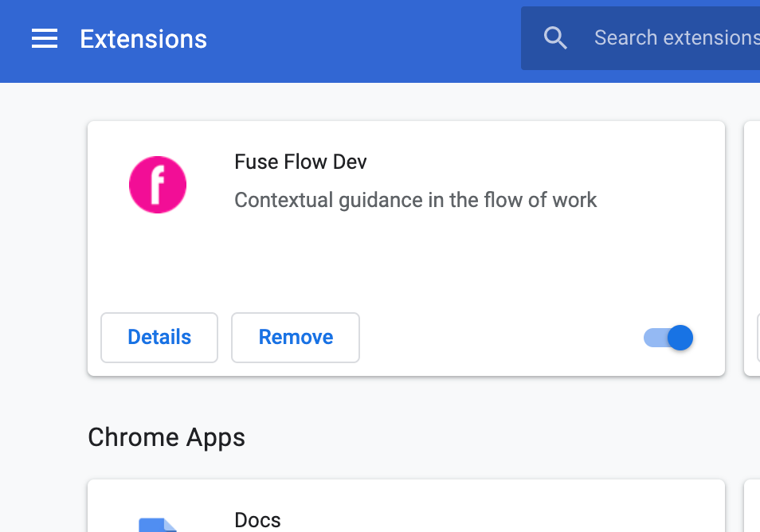Click the Docs app name
Viewport: 760px width, 532px height.
(x=257, y=520)
